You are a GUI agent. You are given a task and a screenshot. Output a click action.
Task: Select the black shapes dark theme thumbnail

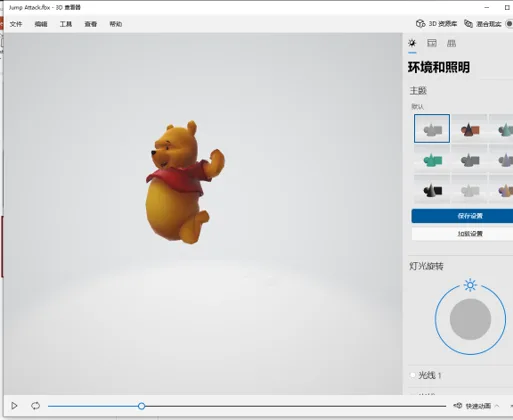pyautogui.click(x=432, y=189)
